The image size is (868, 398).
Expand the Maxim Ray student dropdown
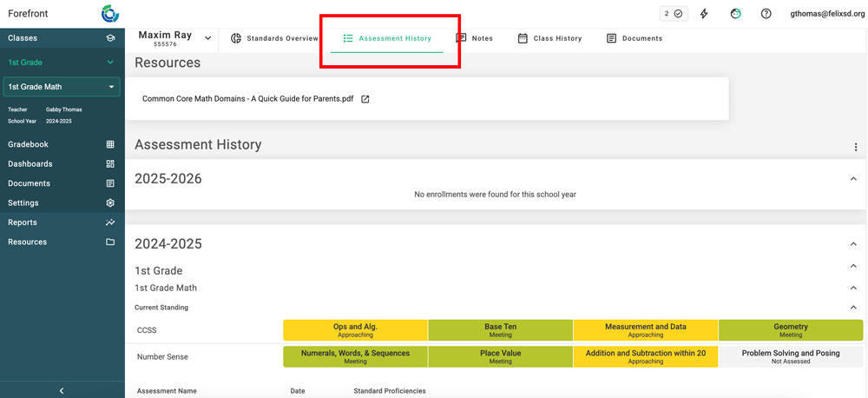pyautogui.click(x=207, y=38)
